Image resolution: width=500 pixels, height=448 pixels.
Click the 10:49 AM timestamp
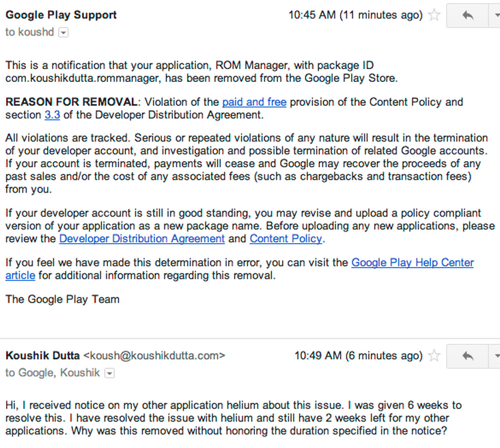pos(359,356)
